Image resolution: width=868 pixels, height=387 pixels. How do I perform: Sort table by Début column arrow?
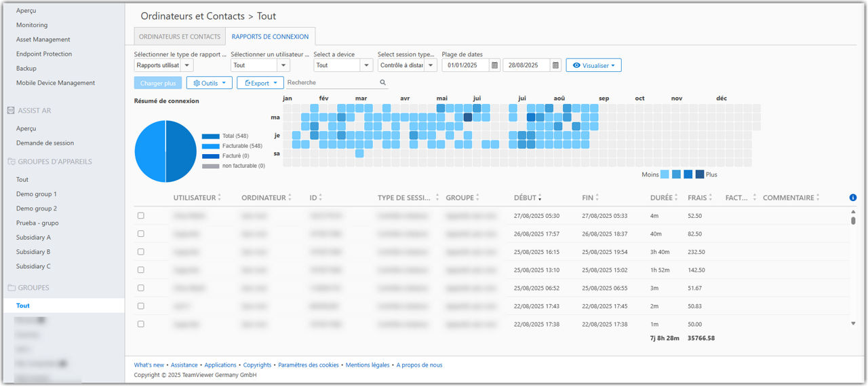[x=540, y=198]
